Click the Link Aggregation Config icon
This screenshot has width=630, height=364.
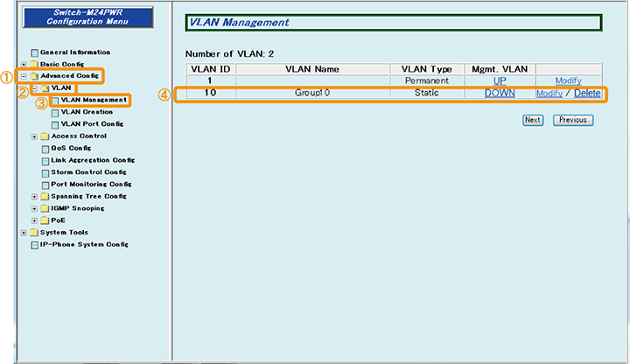[x=45, y=161]
